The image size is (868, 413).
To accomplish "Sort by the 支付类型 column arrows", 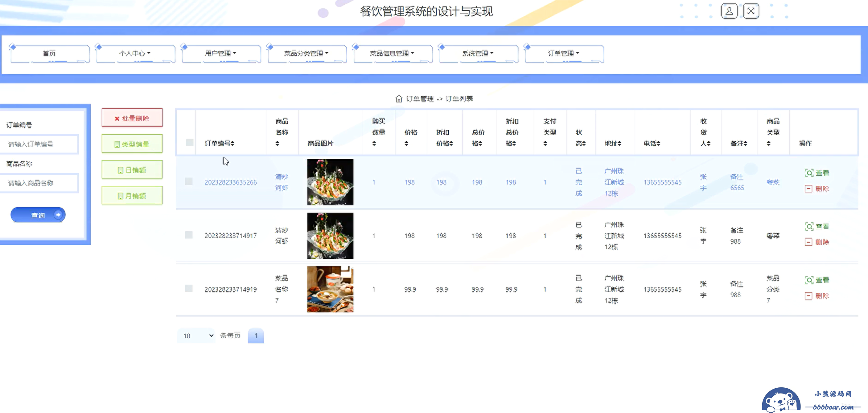I will pyautogui.click(x=545, y=144).
